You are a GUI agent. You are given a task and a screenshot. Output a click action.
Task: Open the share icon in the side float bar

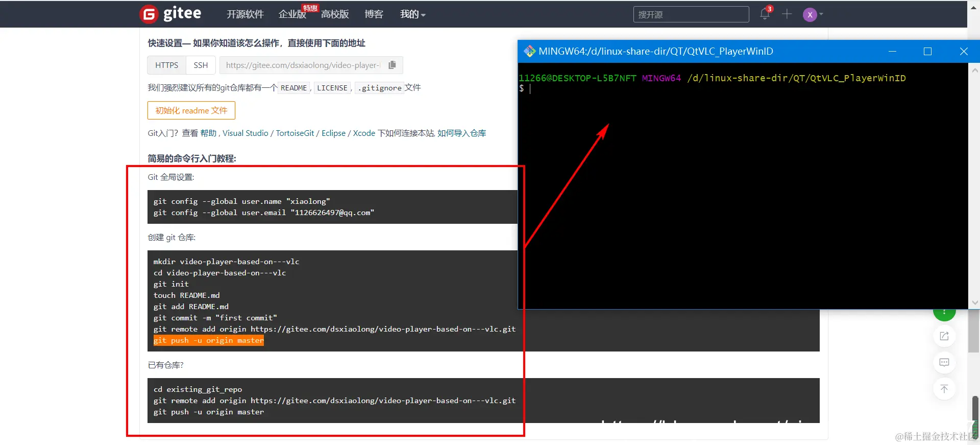click(x=944, y=336)
